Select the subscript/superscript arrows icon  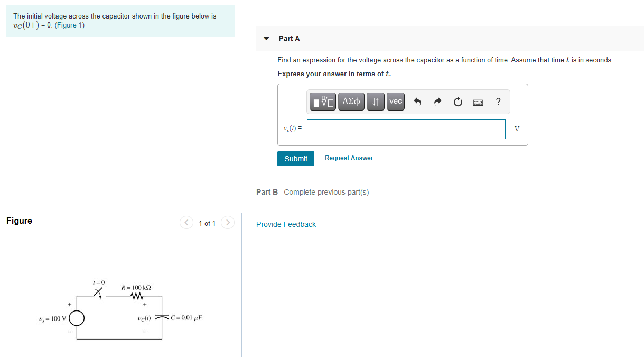point(375,101)
